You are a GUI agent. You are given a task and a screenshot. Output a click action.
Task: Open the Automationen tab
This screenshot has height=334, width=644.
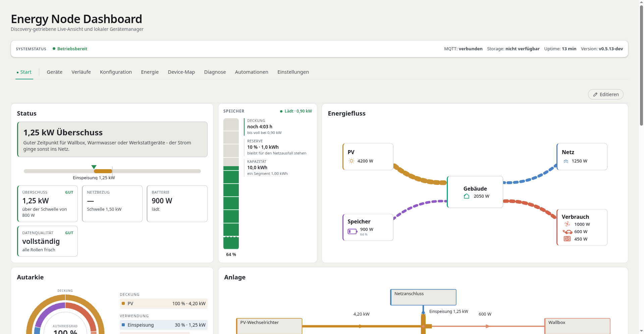252,72
